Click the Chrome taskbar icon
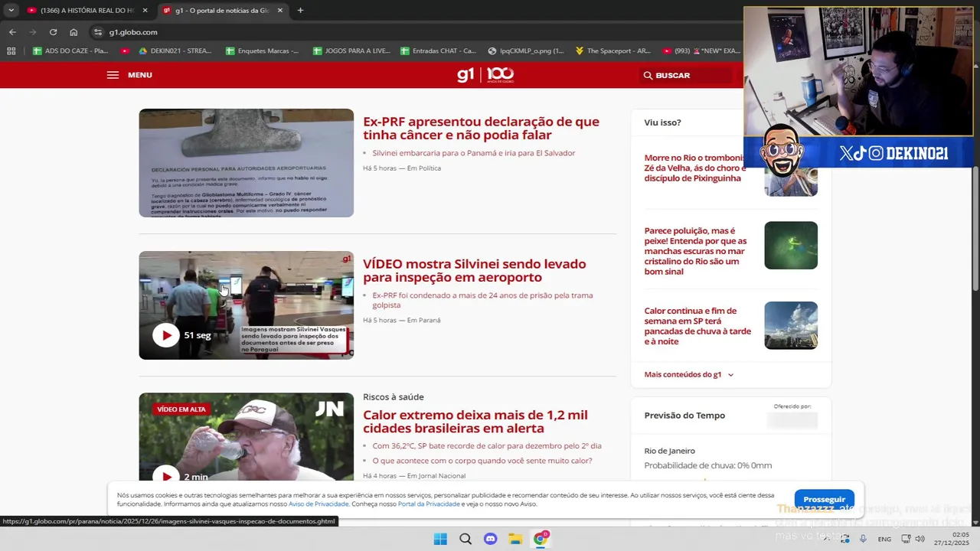The image size is (980, 551). point(541,539)
